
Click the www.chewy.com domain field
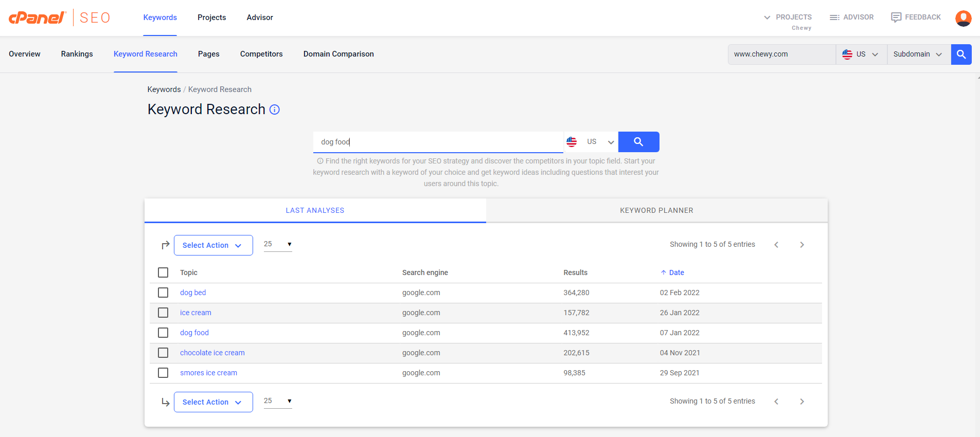coord(782,54)
